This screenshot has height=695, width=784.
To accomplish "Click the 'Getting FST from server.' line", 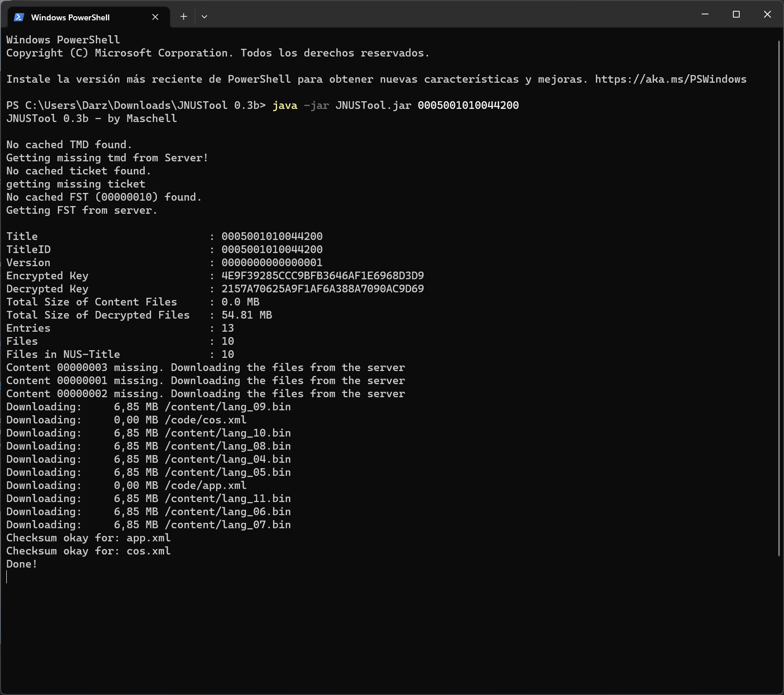I will coord(82,210).
